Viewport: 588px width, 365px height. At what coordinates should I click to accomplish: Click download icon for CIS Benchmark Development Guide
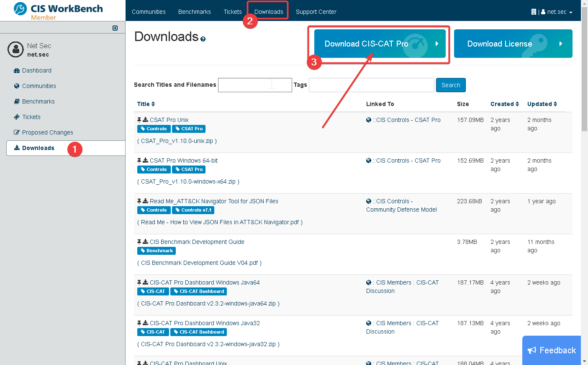tap(145, 242)
